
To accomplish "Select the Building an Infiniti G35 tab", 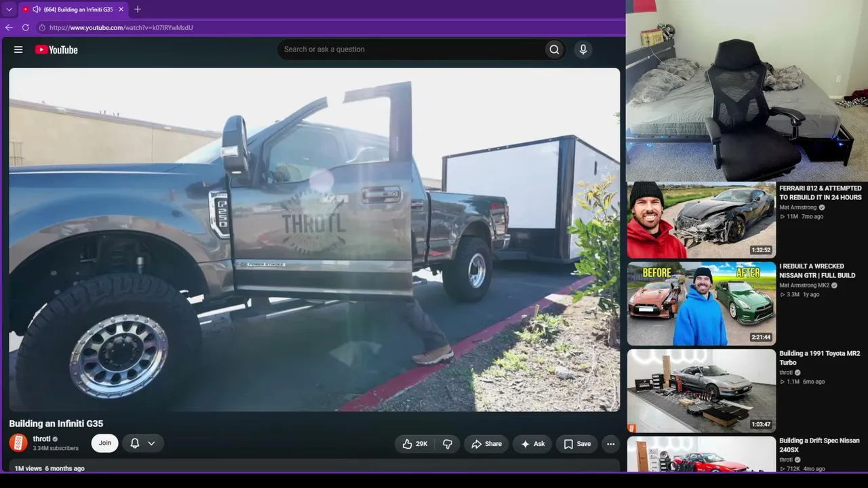I will pyautogui.click(x=73, y=9).
